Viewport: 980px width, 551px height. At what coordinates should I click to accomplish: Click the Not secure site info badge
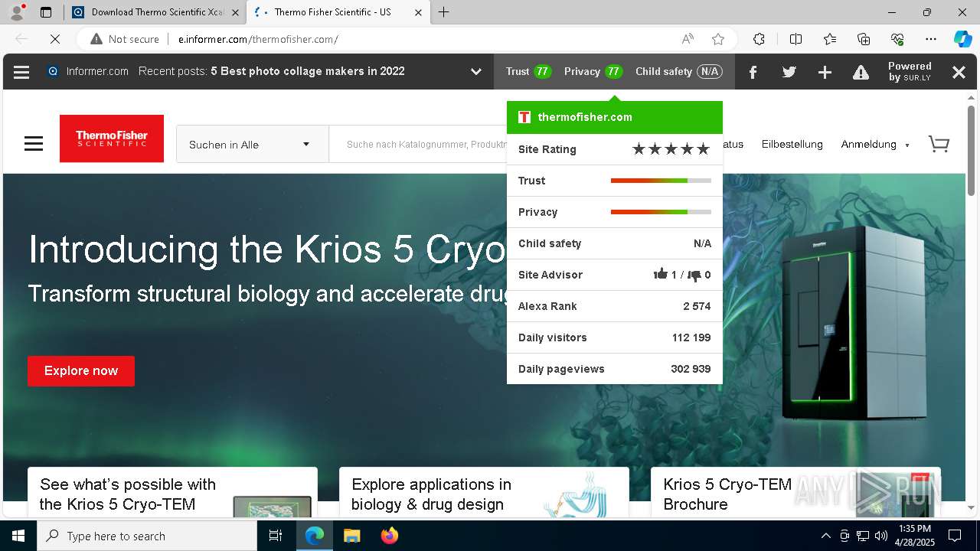coord(125,39)
